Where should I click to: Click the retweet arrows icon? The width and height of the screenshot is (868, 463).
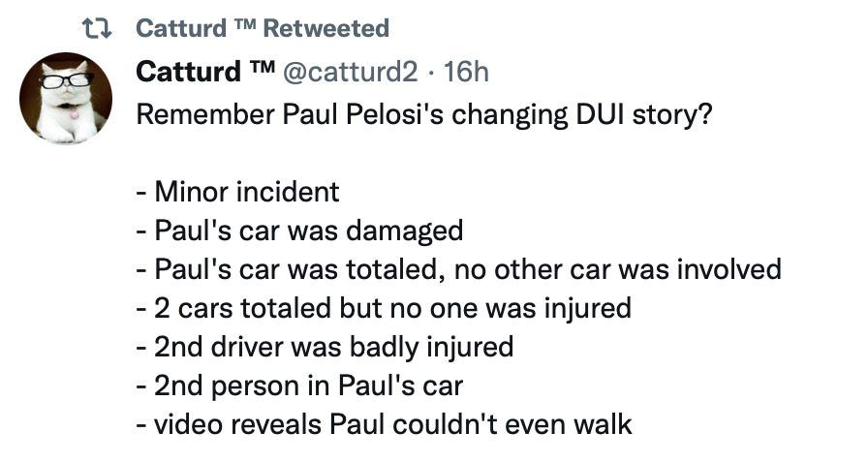coord(96,28)
